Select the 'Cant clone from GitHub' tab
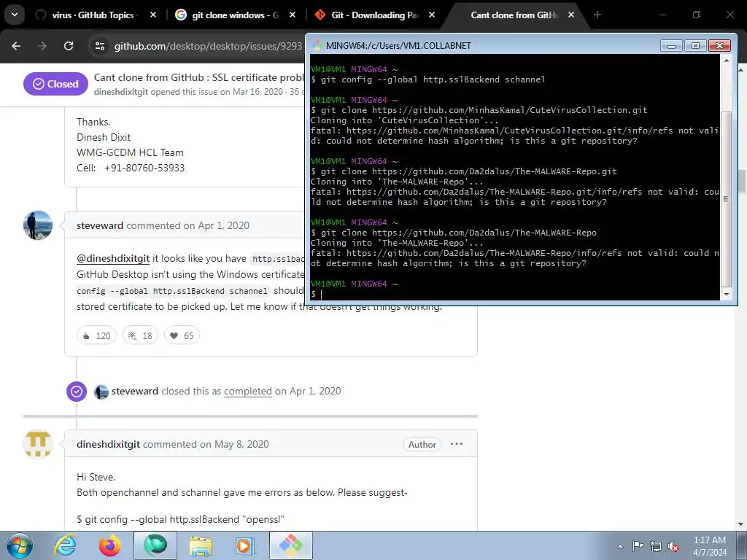The image size is (747, 560). click(x=514, y=15)
